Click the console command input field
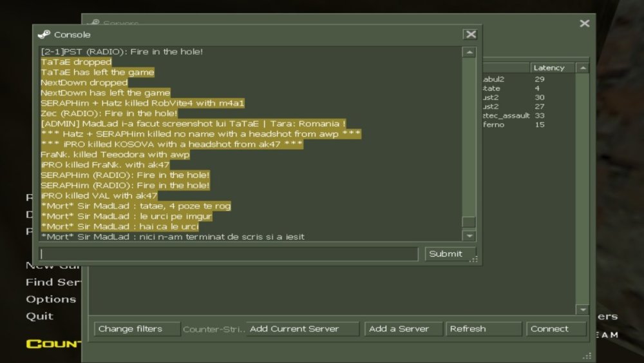 point(229,254)
